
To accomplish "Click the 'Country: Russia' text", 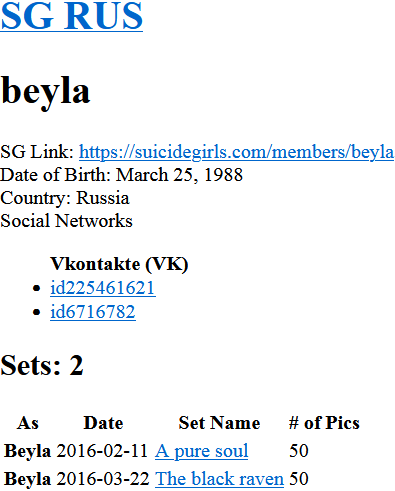I will 65,198.
